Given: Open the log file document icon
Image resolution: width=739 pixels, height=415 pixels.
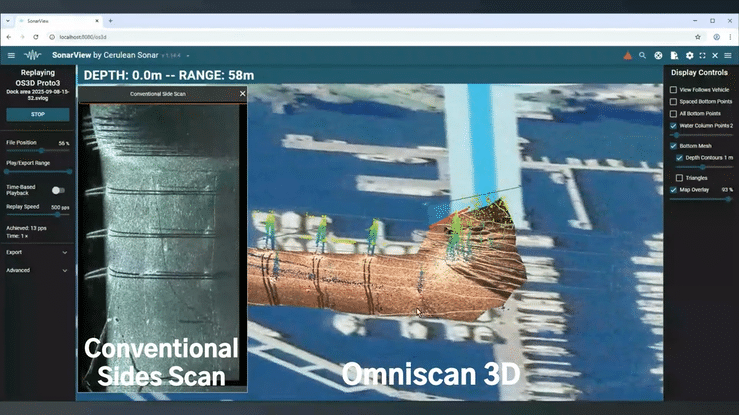Looking at the screenshot, I should click(674, 56).
